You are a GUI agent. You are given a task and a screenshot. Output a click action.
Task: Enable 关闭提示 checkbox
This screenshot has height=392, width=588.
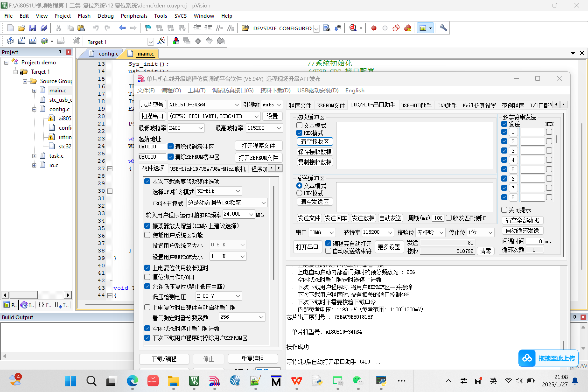click(x=504, y=210)
